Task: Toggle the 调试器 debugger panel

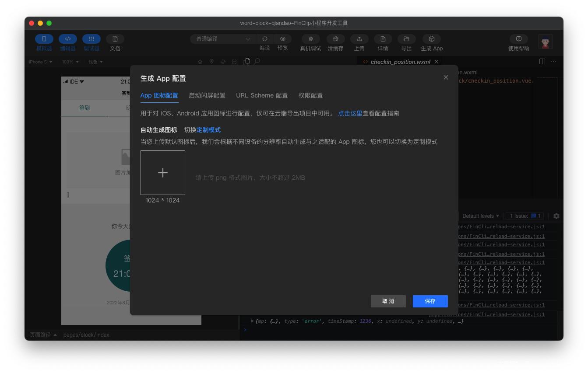Action: (92, 39)
